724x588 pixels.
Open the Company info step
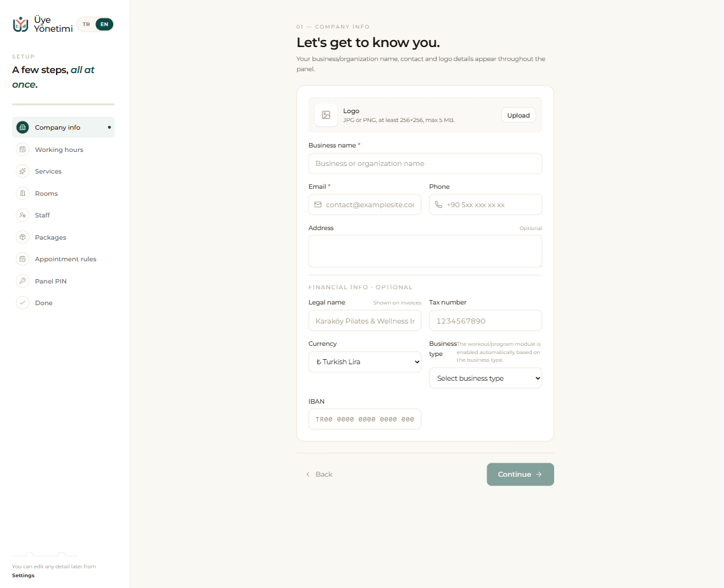(63, 127)
